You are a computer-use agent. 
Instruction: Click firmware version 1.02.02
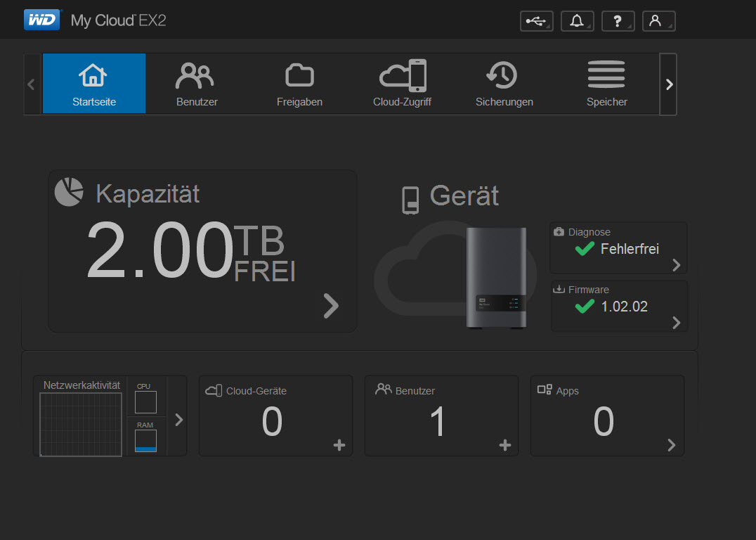click(x=625, y=307)
